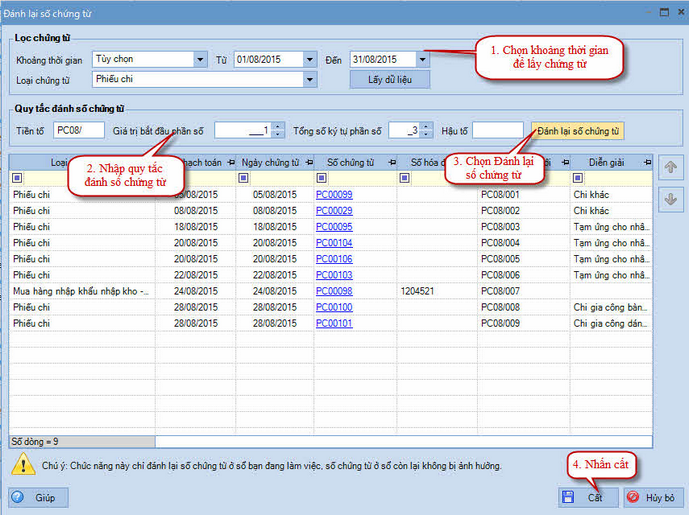Sort by Diễn giải column header

pos(611,163)
